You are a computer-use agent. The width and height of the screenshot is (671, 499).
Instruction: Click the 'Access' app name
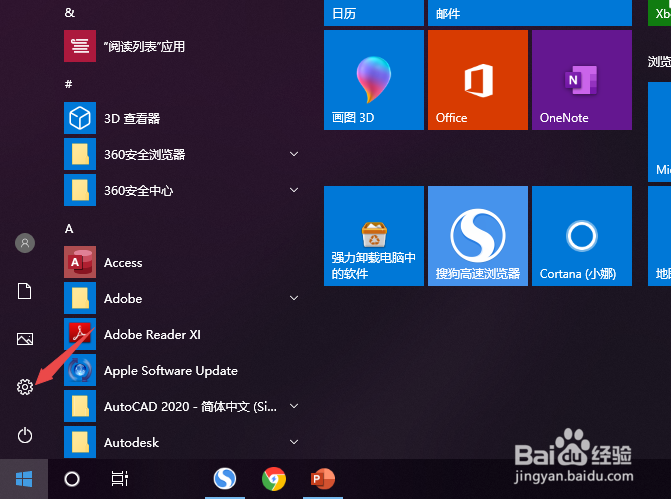[123, 262]
